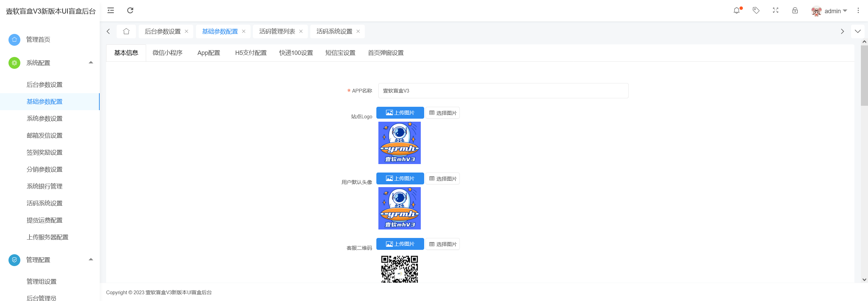868x301 pixels.
Task: Click the APP名称 input field
Action: click(503, 91)
